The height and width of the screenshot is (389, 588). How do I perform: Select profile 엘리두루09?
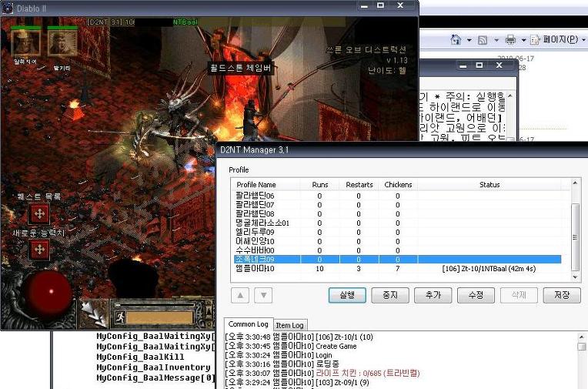(397, 232)
